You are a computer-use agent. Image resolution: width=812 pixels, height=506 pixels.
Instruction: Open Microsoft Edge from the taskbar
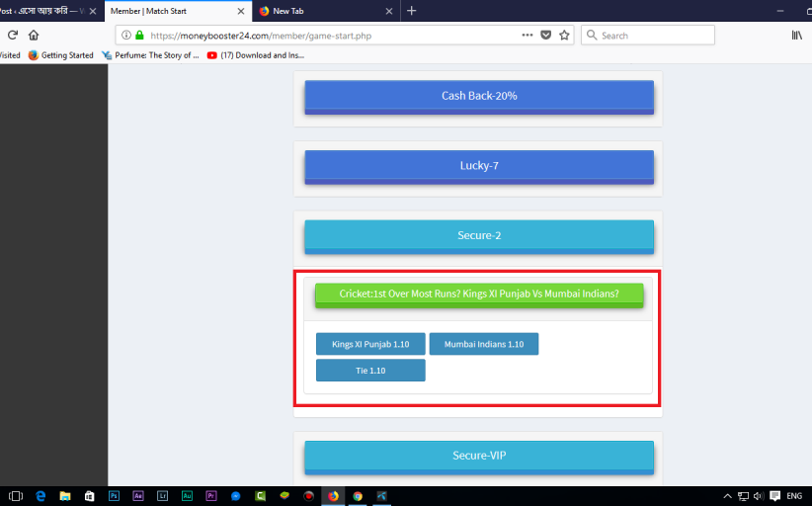pyautogui.click(x=41, y=496)
